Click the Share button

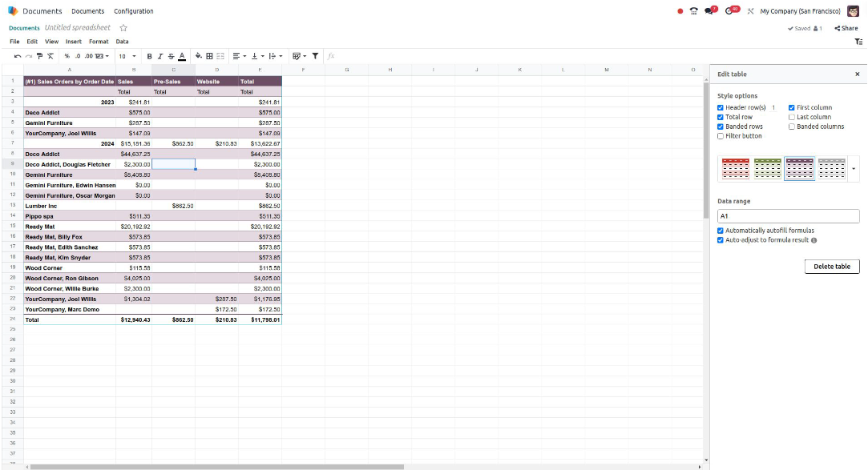coord(846,28)
